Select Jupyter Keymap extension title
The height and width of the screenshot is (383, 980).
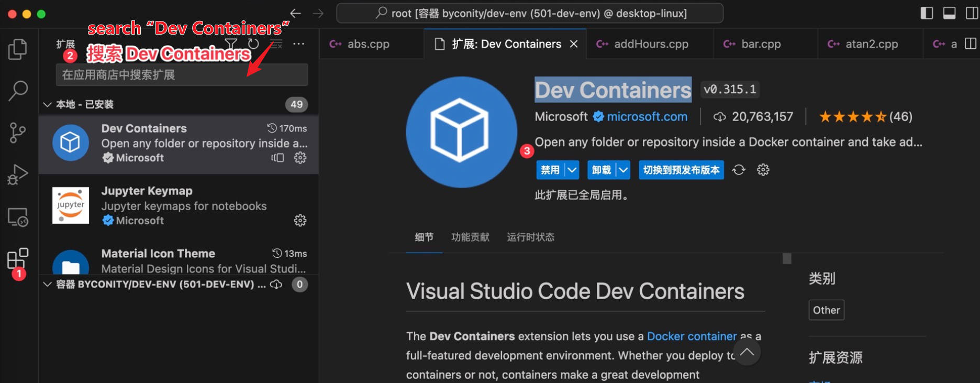(147, 191)
